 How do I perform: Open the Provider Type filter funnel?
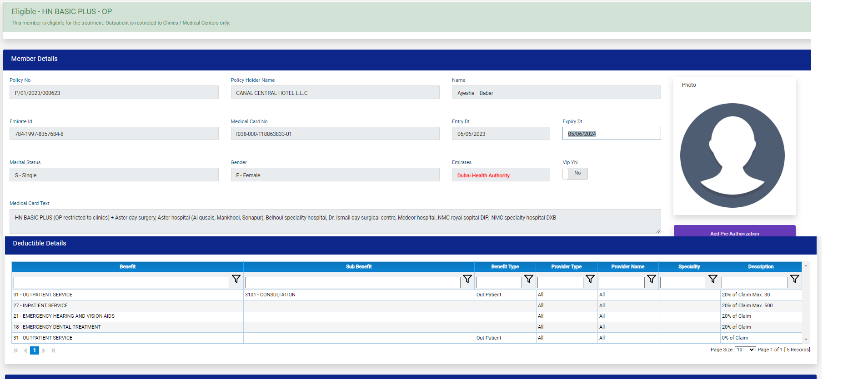(x=590, y=279)
